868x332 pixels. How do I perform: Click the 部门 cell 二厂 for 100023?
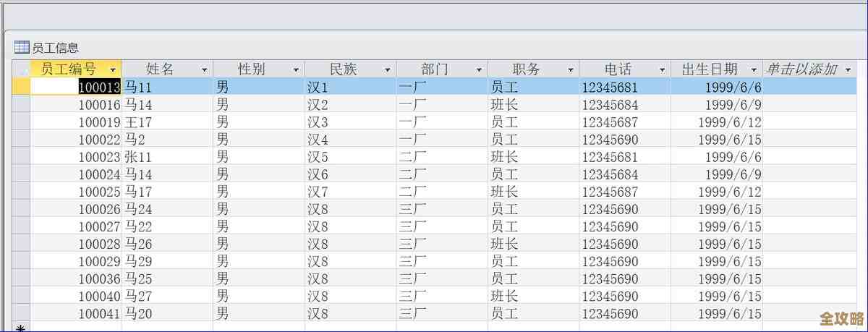tap(442, 156)
